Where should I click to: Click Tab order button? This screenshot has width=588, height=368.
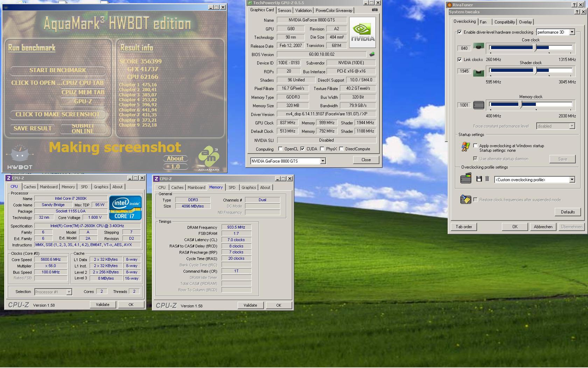pos(464,227)
